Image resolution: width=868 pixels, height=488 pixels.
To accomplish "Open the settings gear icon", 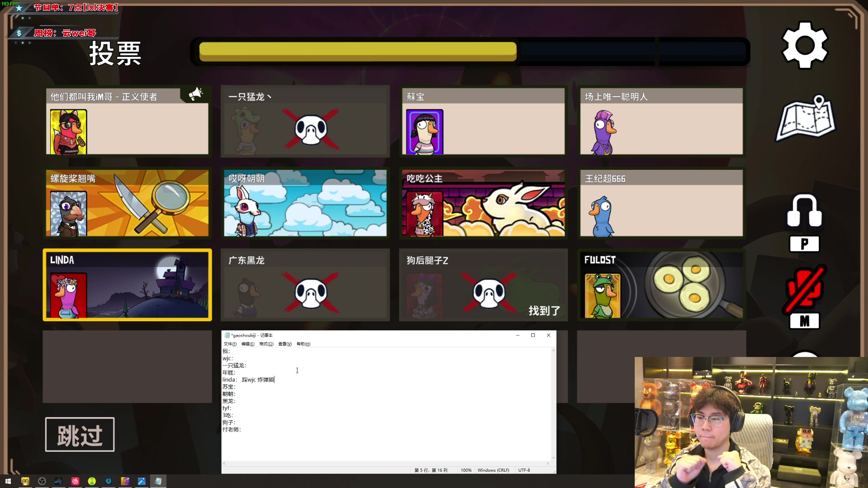I will click(804, 45).
